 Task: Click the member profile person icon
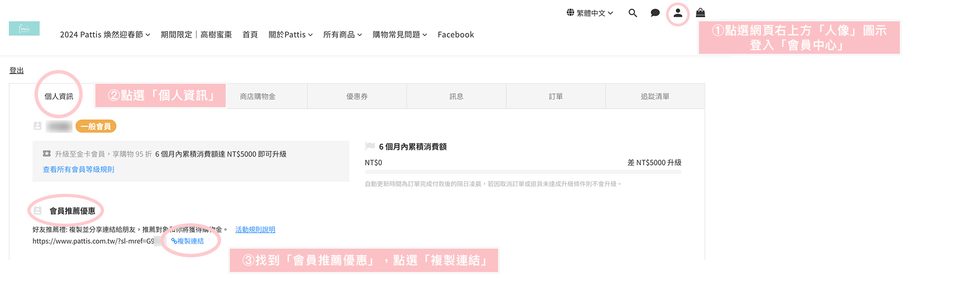(x=678, y=13)
